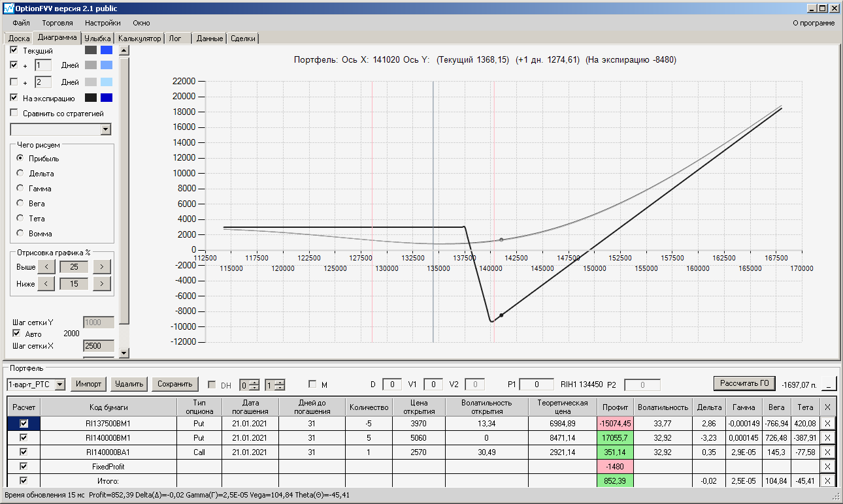Toggle the На экспирацию checkbox
843x504 pixels.
pos(14,98)
